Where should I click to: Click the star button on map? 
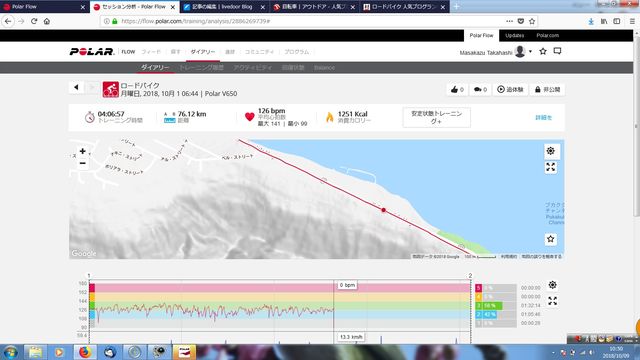click(x=551, y=239)
